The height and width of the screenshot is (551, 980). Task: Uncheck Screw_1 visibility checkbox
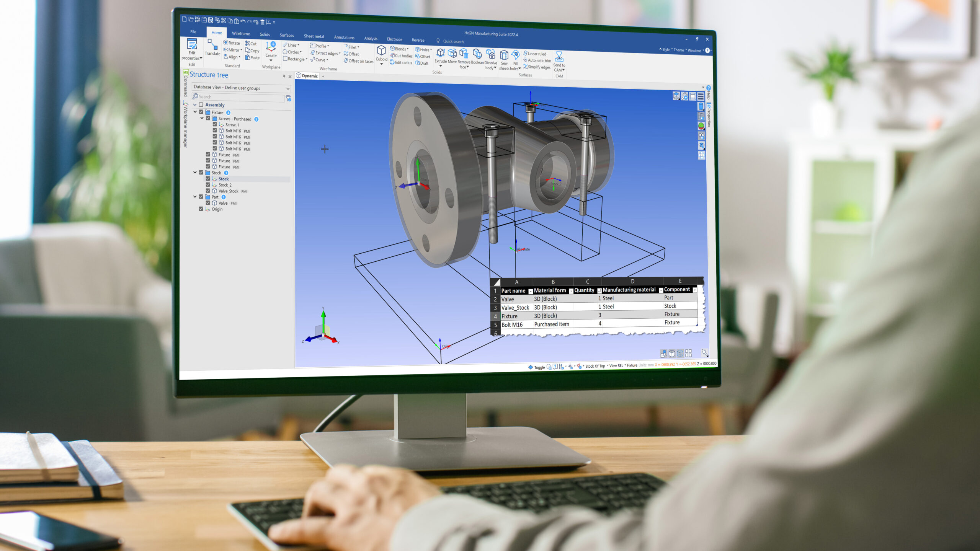coord(215,124)
